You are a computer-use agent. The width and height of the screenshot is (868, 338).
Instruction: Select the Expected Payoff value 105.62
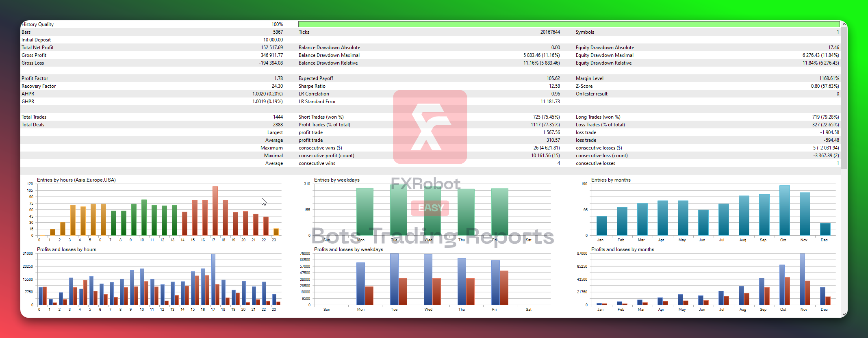coord(553,78)
